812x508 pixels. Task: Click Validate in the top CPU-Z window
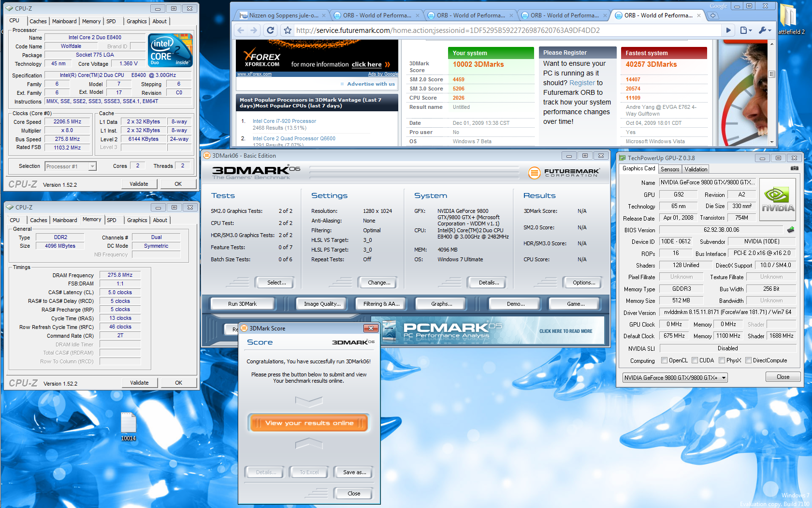139,184
